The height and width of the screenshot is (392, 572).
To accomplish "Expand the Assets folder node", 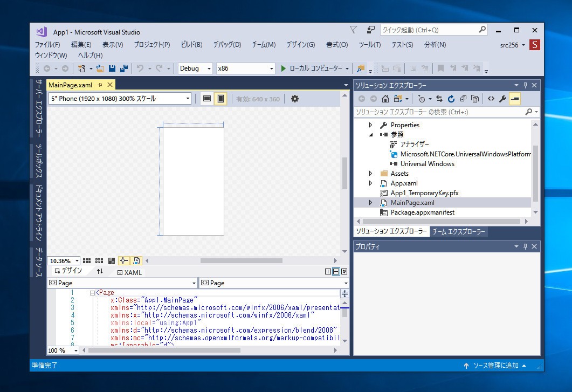I will coord(370,174).
